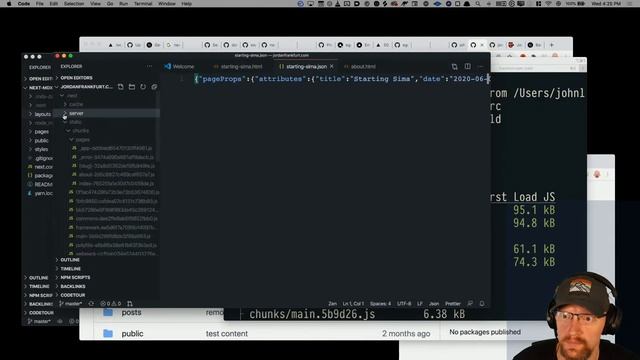
Task: Click the master branch status bar item
Action: click(x=71, y=303)
